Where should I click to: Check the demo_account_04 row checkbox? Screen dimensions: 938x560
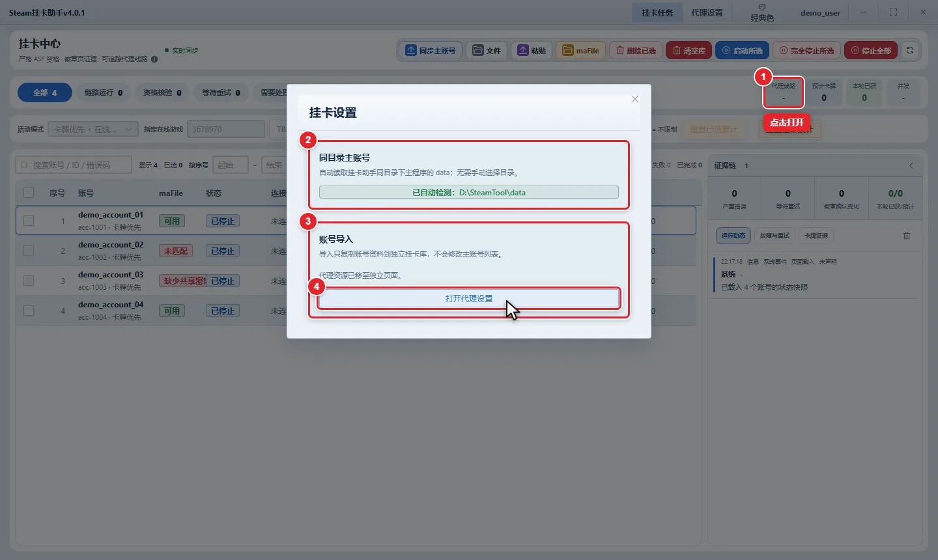(x=29, y=311)
